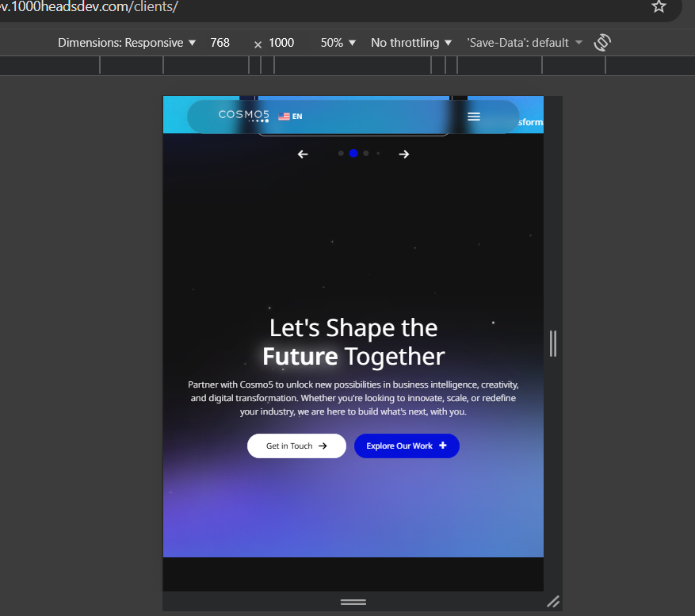The width and height of the screenshot is (695, 616).
Task: Click the browser address bar URL
Action: 89,6
